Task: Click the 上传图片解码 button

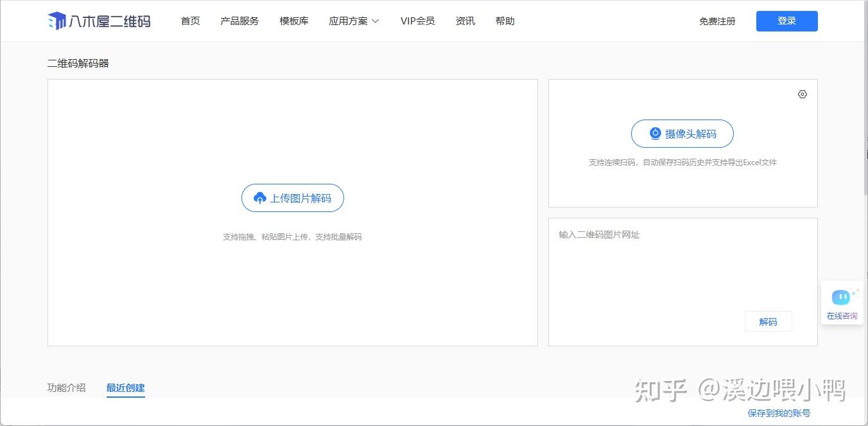Action: 293,198
